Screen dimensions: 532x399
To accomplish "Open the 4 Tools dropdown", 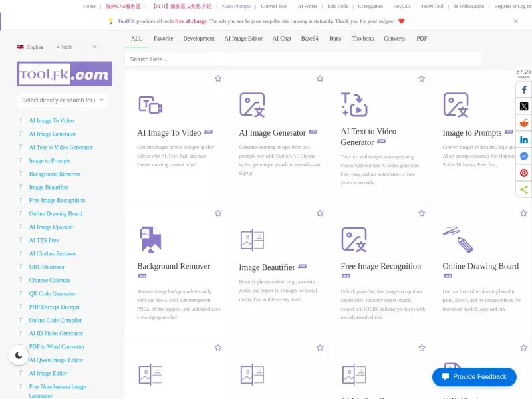I will coord(76,47).
